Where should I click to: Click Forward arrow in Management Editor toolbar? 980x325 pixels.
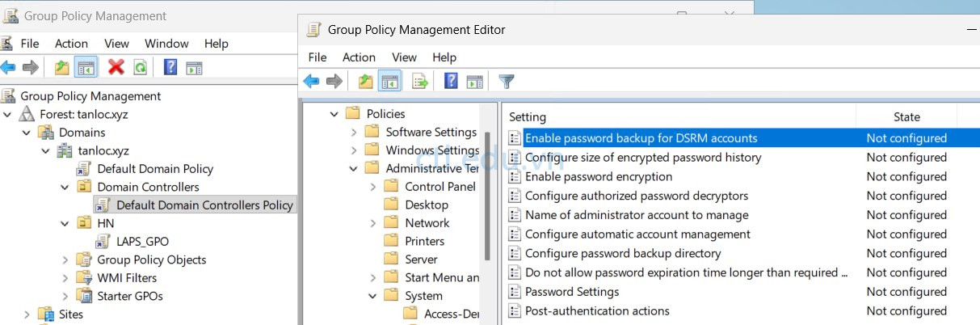tap(334, 81)
